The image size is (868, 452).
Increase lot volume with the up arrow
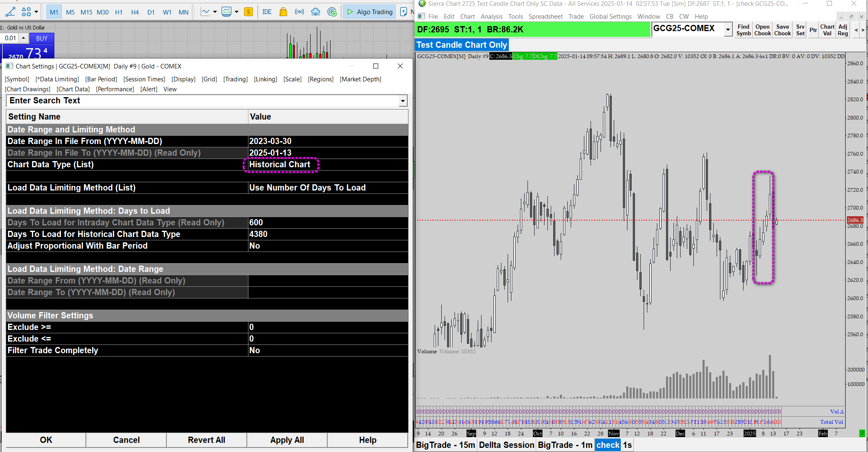(24, 38)
